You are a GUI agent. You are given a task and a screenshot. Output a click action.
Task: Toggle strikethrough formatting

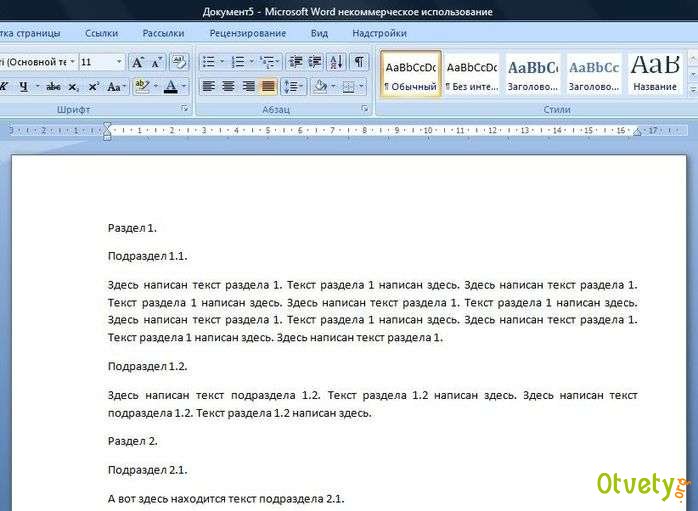(x=53, y=87)
